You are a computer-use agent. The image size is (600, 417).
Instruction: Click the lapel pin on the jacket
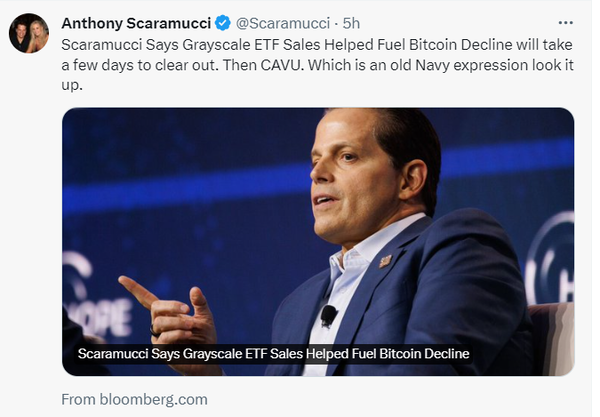click(x=384, y=261)
